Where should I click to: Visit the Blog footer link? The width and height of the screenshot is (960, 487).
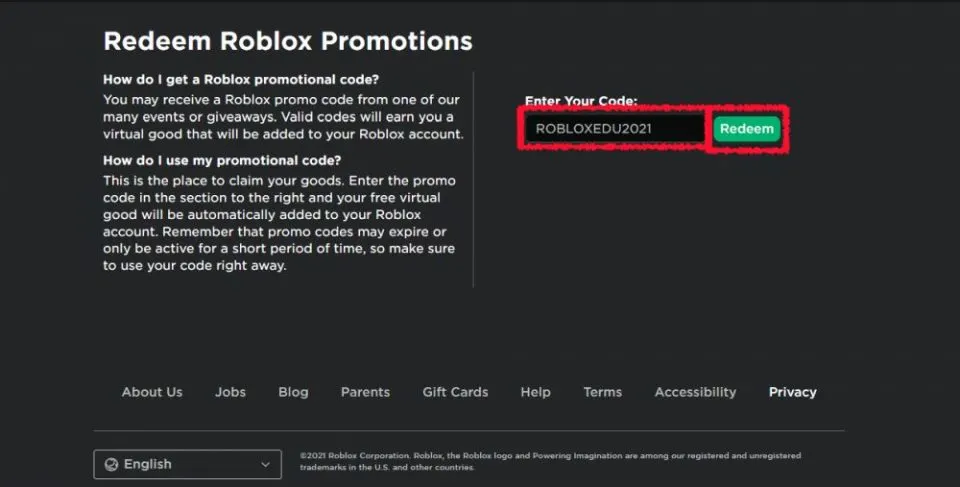coord(293,392)
